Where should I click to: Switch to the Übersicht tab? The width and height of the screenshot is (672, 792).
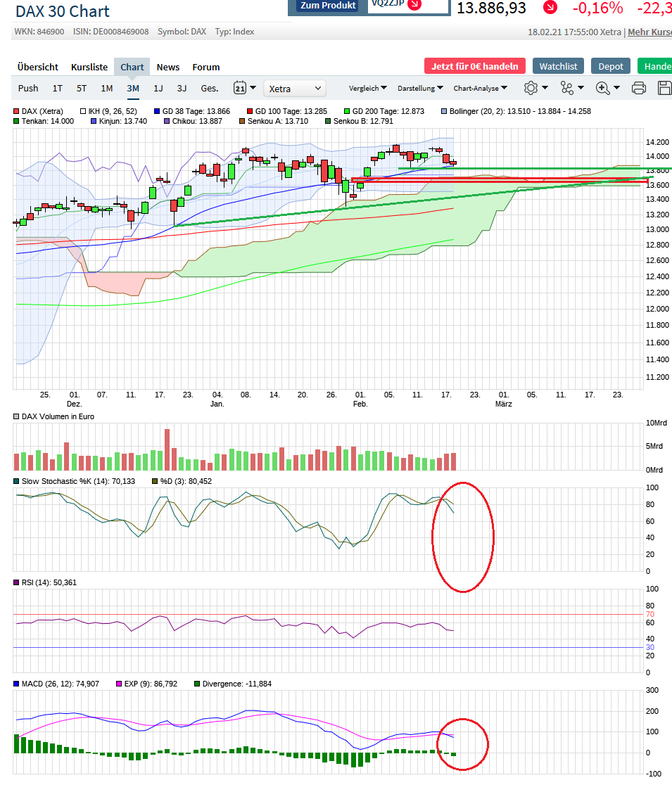38,67
